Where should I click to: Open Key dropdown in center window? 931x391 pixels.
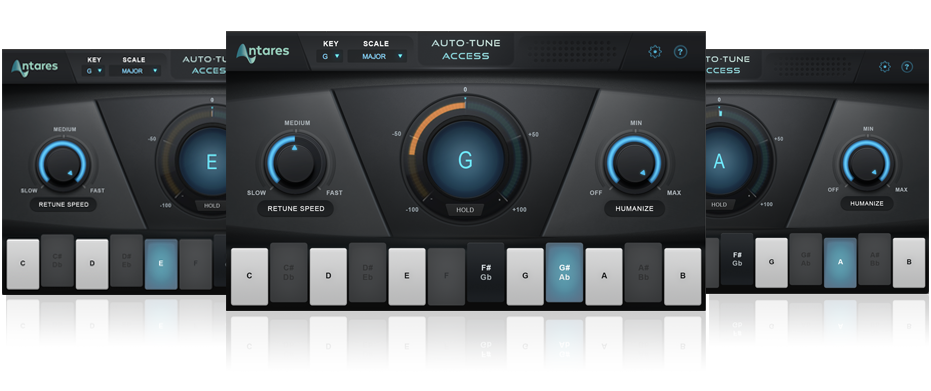[x=330, y=56]
